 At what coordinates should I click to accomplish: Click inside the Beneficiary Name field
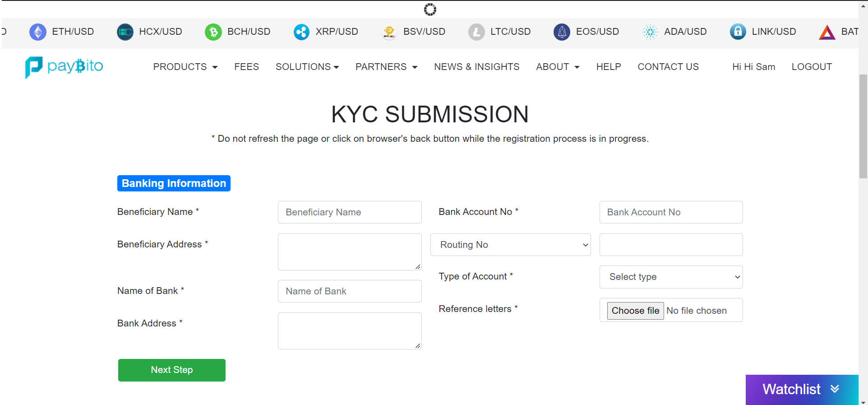click(349, 212)
